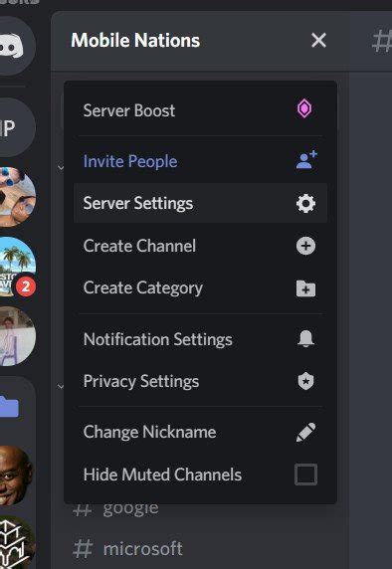The height and width of the screenshot is (569, 392).
Task: Open Server Settings menu entry
Action: click(200, 203)
